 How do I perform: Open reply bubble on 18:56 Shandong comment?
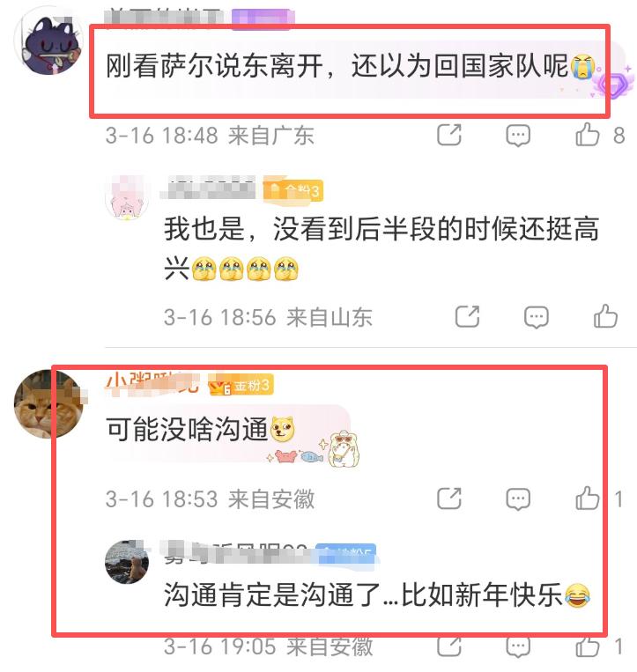[537, 318]
